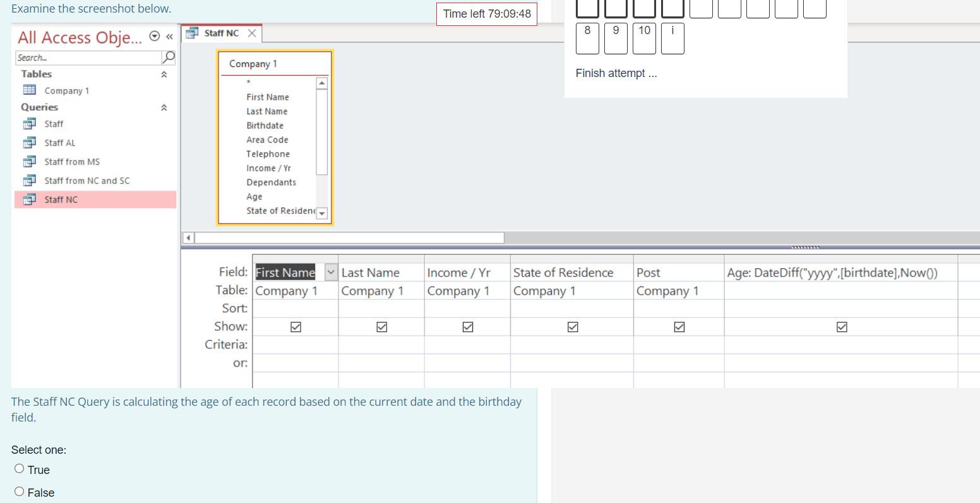Open the Staff AL query
Viewport: 980px width, 503px height.
coord(59,143)
